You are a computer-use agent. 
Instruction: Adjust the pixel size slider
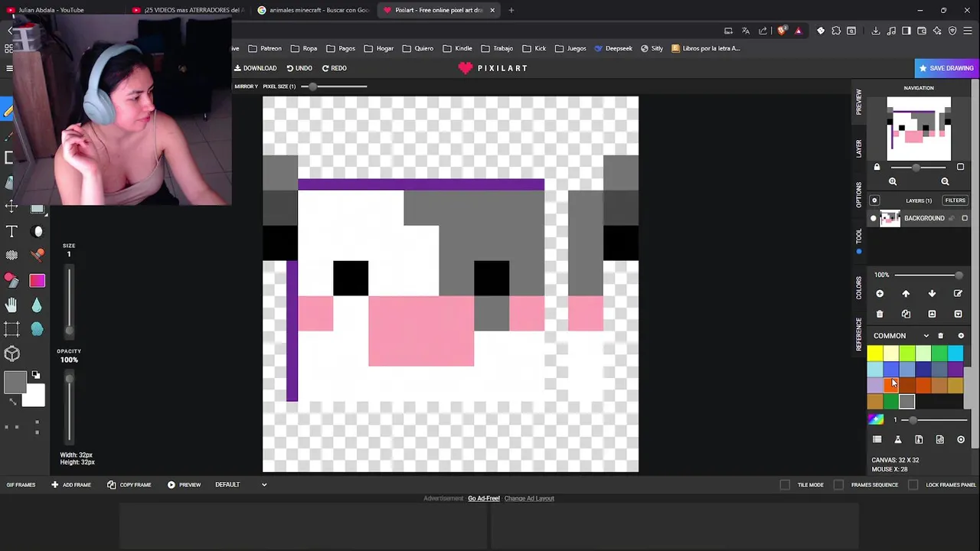(335, 86)
